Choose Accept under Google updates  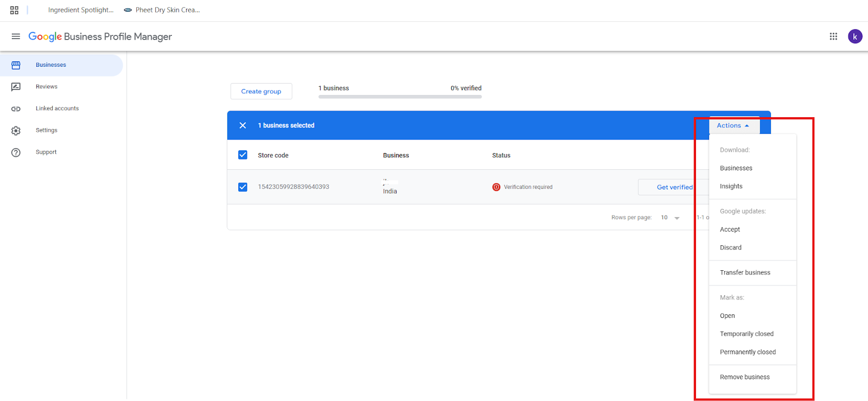730,230
